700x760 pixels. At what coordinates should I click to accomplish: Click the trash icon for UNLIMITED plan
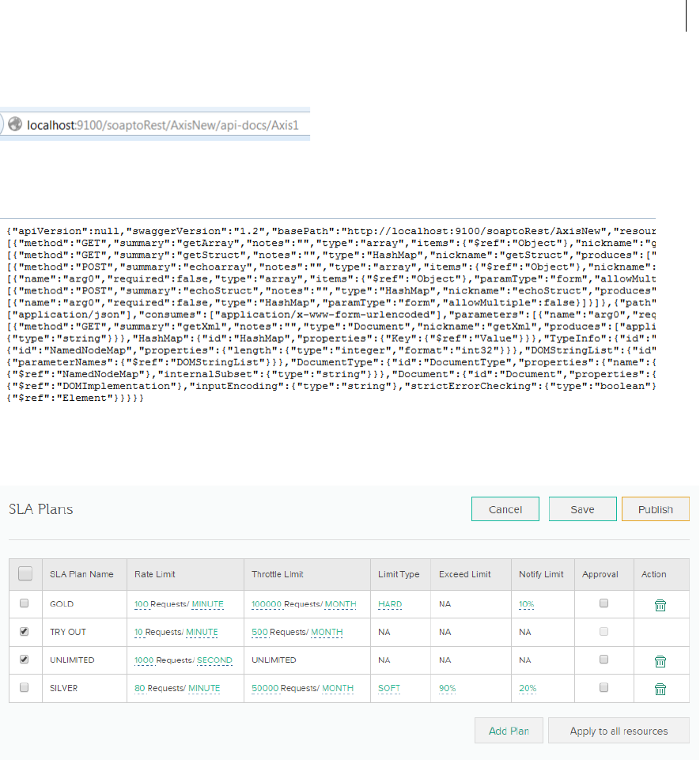tap(660, 660)
